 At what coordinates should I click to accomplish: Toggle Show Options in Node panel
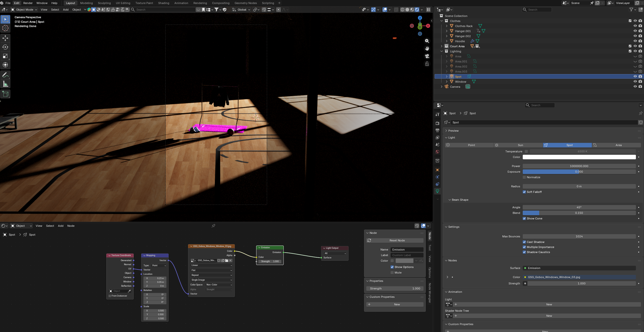point(392,267)
